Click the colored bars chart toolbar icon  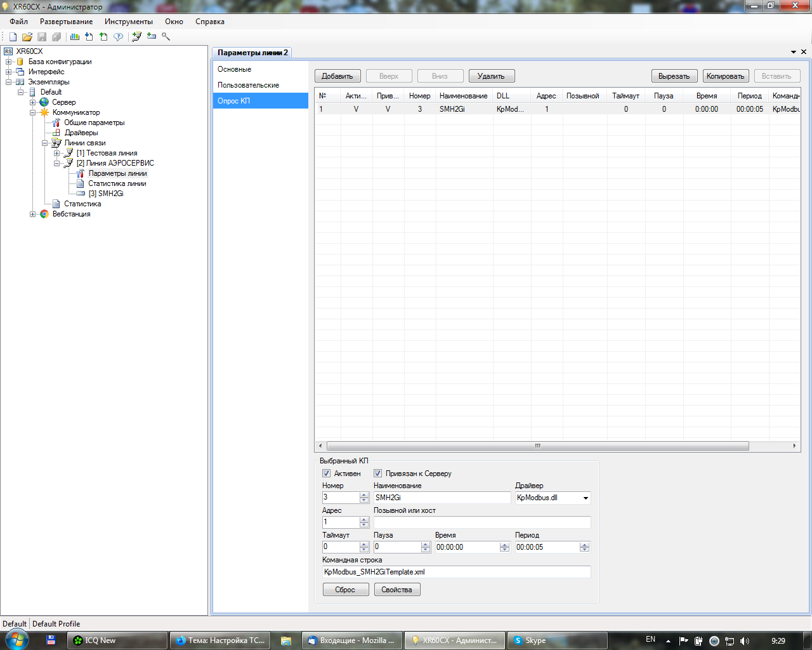point(75,37)
